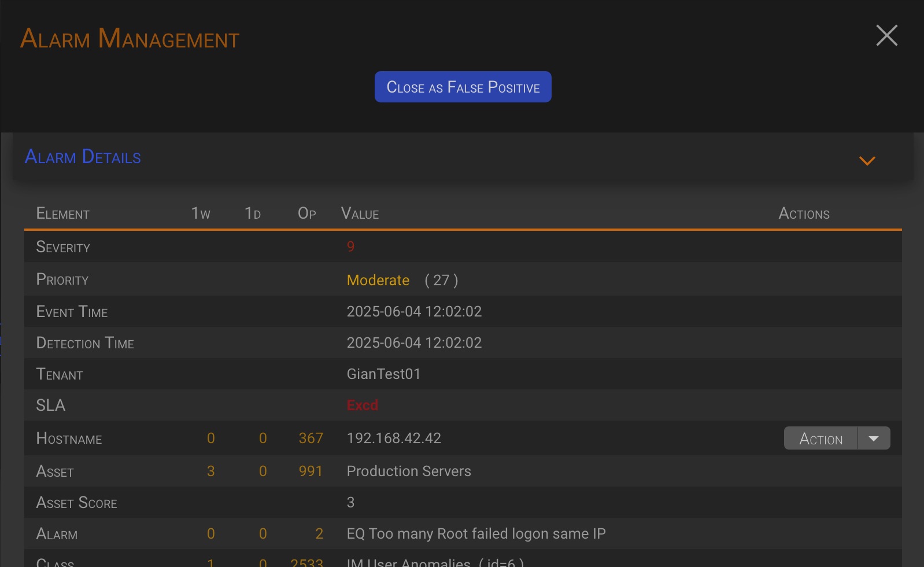Collapse Alarm Details using the orange chevron
This screenshot has height=567, width=924.
[x=867, y=160]
